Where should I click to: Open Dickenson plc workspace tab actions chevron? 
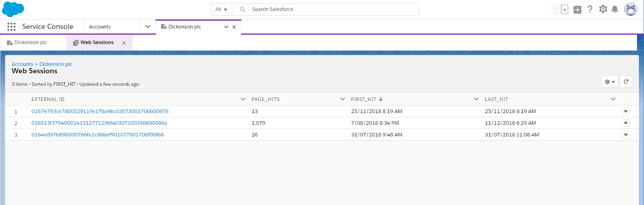226,27
